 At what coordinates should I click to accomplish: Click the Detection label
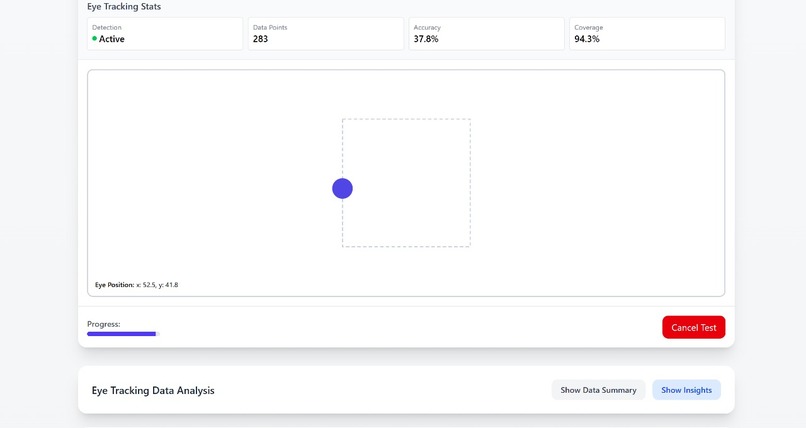point(107,27)
